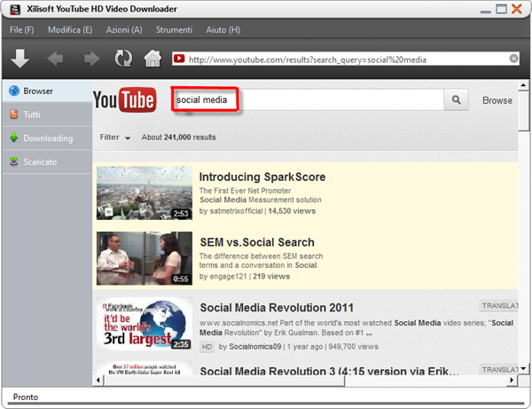Expand the Filter dropdown
Screen dimensions: 532x409
click(x=115, y=138)
